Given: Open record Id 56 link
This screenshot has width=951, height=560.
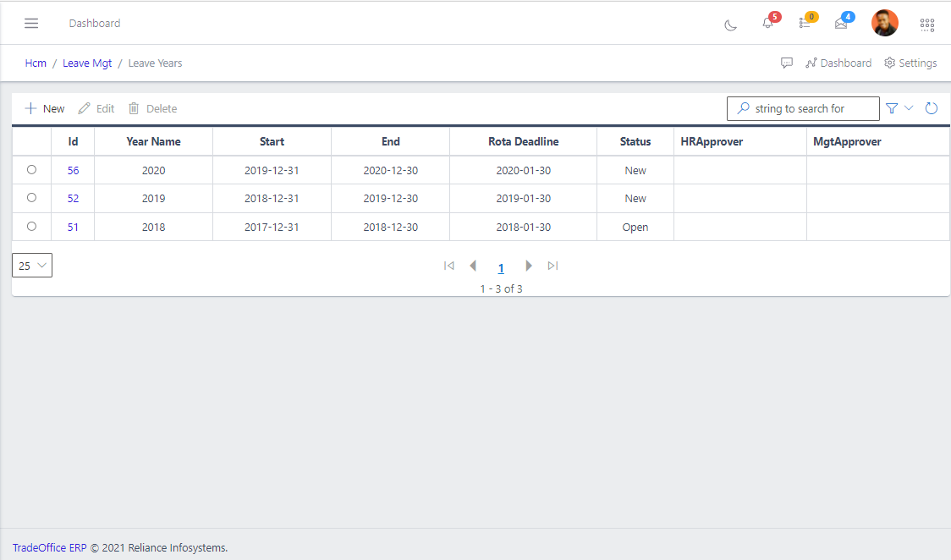Looking at the screenshot, I should pyautogui.click(x=74, y=171).
